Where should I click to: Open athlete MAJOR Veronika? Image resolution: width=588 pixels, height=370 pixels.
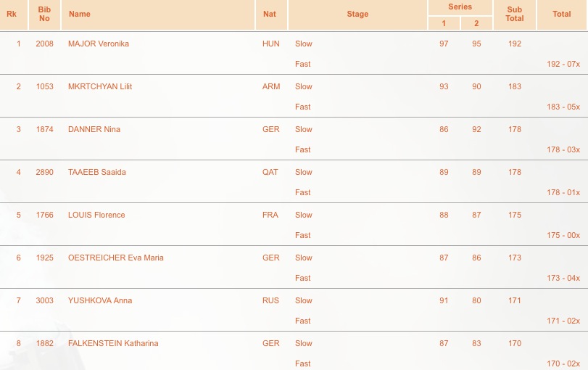99,44
